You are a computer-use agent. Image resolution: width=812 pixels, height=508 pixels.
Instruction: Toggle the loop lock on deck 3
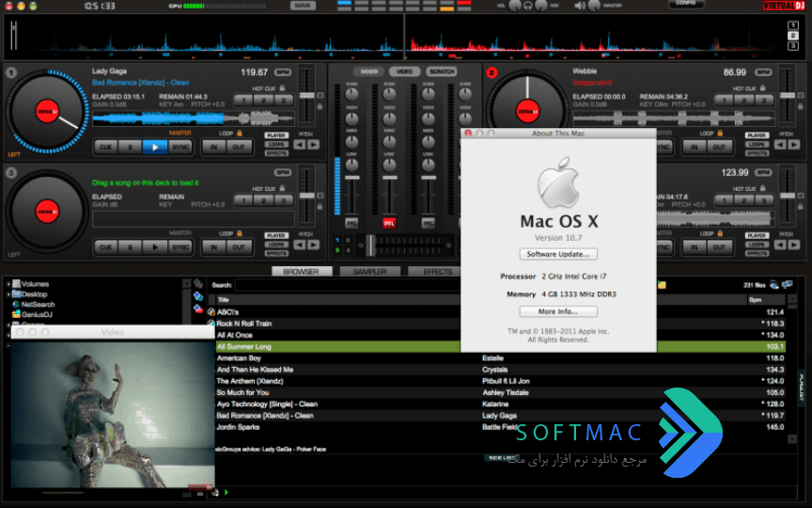(x=240, y=233)
